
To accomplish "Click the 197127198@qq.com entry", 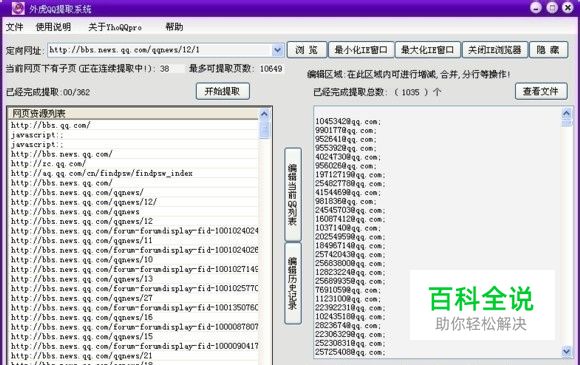I will [x=350, y=175].
